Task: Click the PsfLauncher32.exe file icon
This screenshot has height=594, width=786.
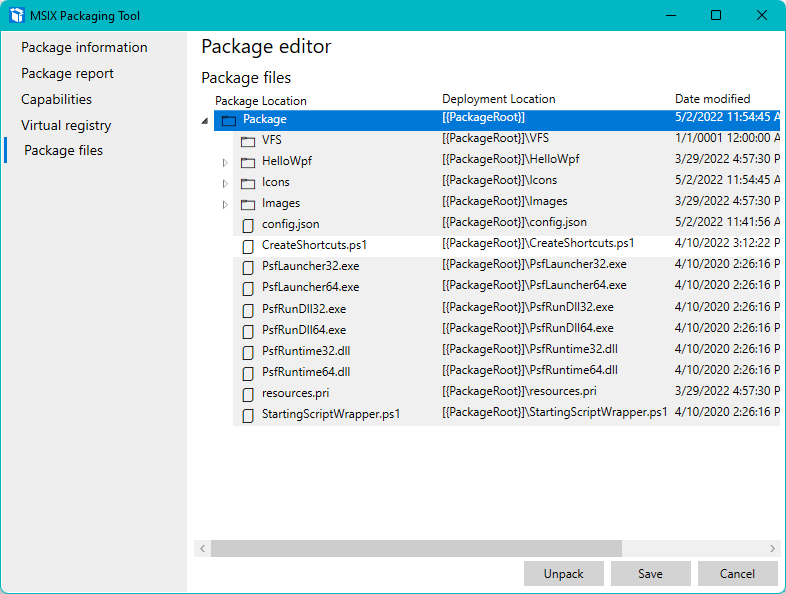Action: click(248, 268)
